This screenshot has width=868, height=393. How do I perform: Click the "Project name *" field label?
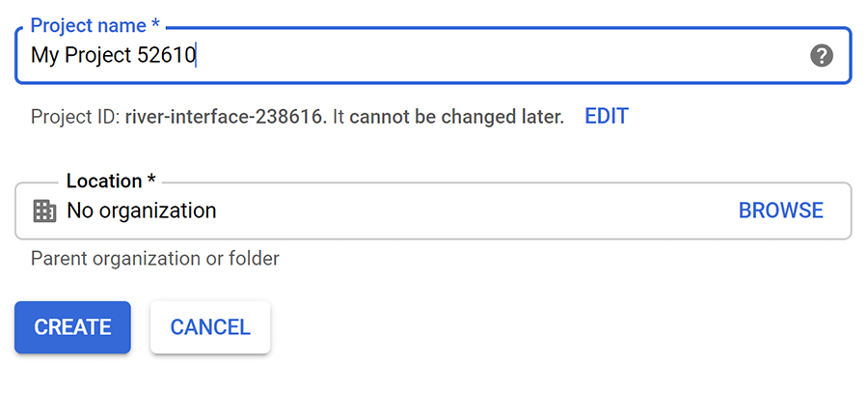coord(95,25)
